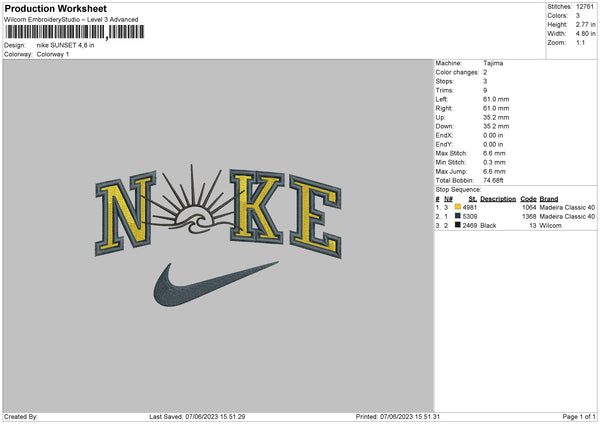
Task: Click the Description column header
Action: click(498, 199)
